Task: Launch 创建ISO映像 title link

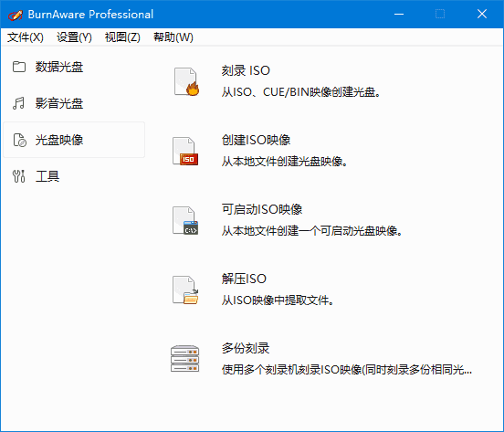Action: [x=256, y=140]
